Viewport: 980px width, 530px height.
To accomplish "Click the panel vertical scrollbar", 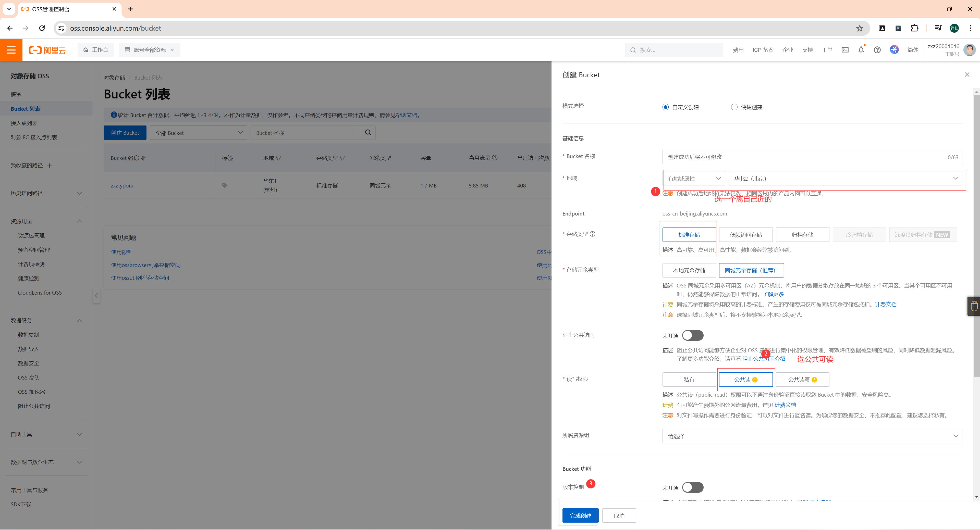I will pos(977,236).
